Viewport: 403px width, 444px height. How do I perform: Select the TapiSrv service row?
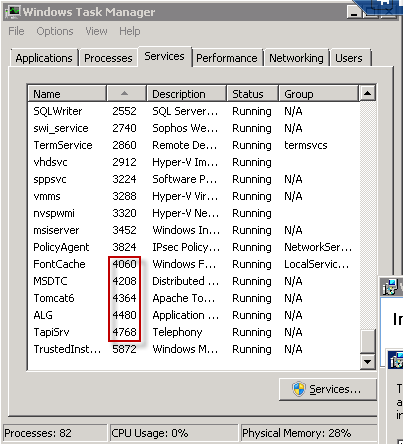tap(194, 332)
